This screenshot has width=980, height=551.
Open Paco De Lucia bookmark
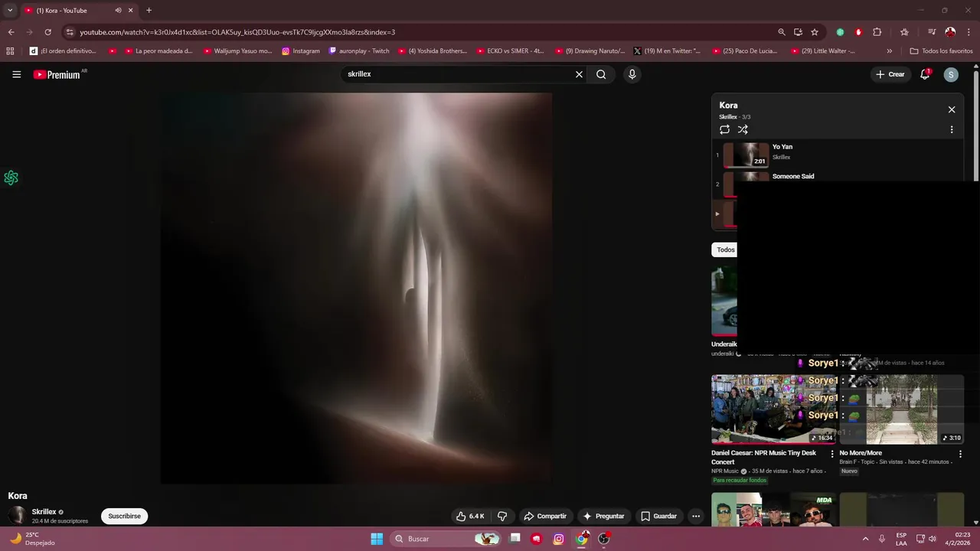pos(745,51)
